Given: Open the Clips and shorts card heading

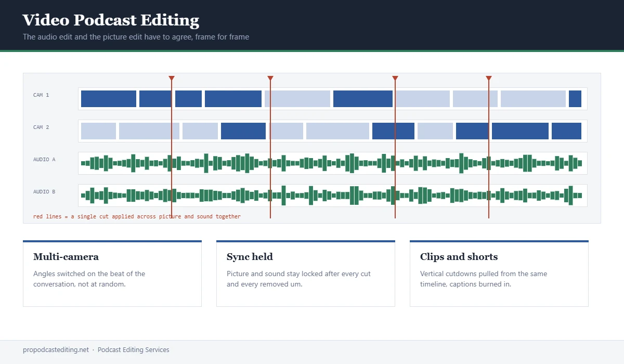Looking at the screenshot, I should coord(459,257).
